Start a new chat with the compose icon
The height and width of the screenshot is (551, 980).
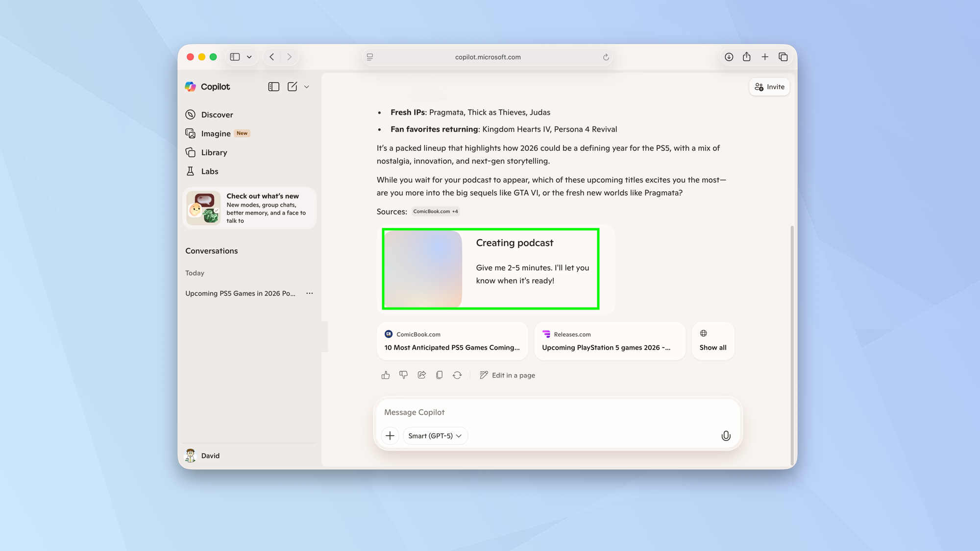[x=293, y=86]
